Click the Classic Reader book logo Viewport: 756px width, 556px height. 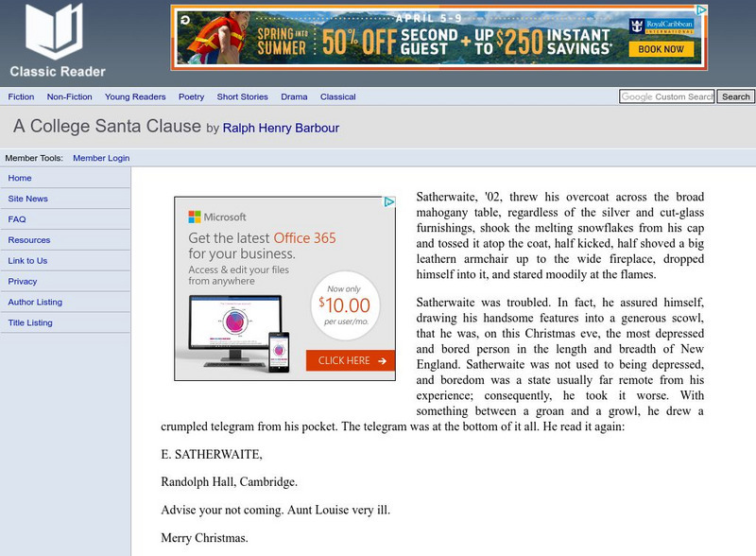[54, 31]
